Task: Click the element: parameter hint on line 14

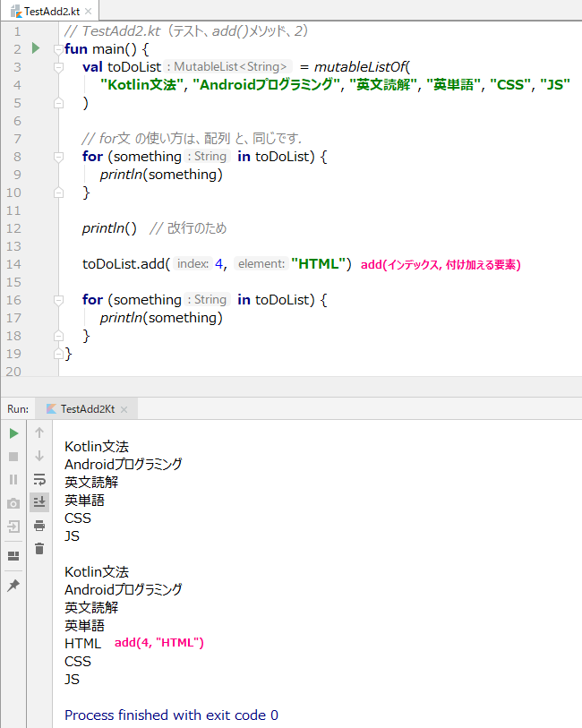Action: point(261,264)
